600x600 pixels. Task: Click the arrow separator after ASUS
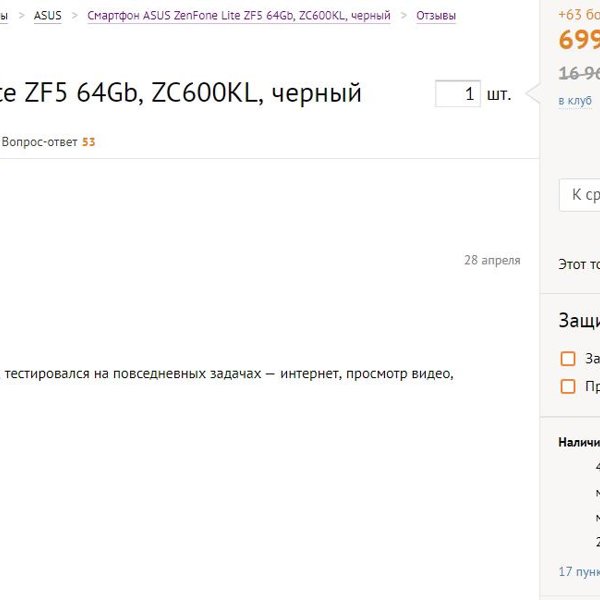click(75, 16)
